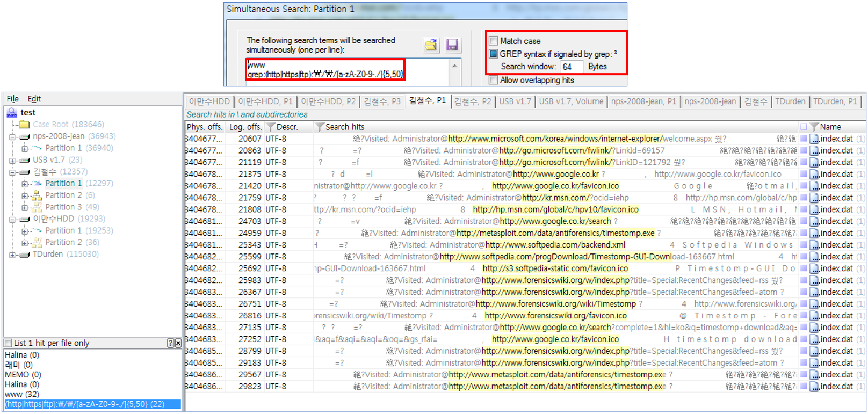
Task: Sort by the Phys. offs. column header
Action: click(205, 127)
